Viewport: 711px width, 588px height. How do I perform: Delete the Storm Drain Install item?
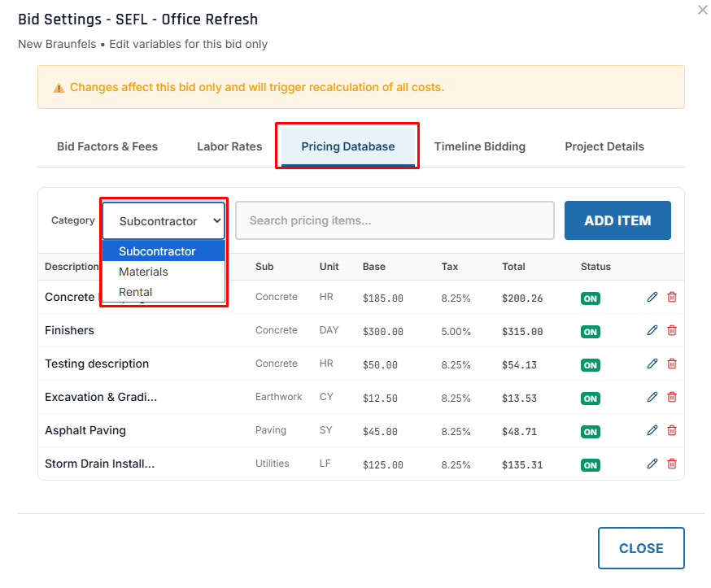(672, 464)
